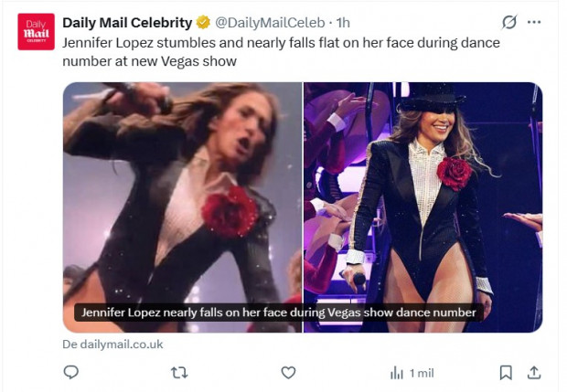The image size is (567, 392).
Task: Open the @DailyMailCeleb handle link
Action: [270, 23]
